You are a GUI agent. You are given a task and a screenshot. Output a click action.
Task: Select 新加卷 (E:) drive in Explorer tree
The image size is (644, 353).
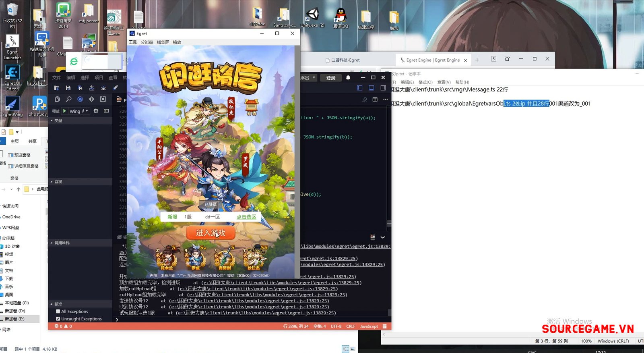pyautogui.click(x=15, y=319)
